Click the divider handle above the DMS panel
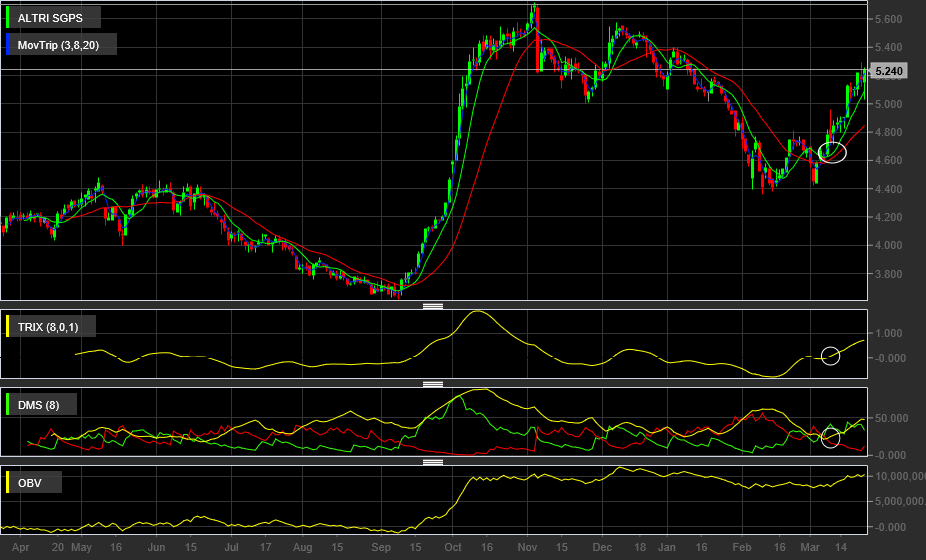Viewport: 926px width, 560px height. pyautogui.click(x=433, y=384)
